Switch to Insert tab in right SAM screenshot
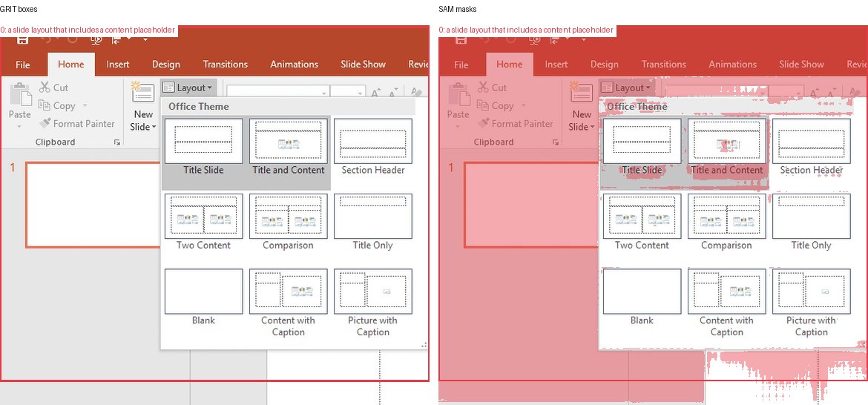The width and height of the screenshot is (868, 405). [556, 65]
